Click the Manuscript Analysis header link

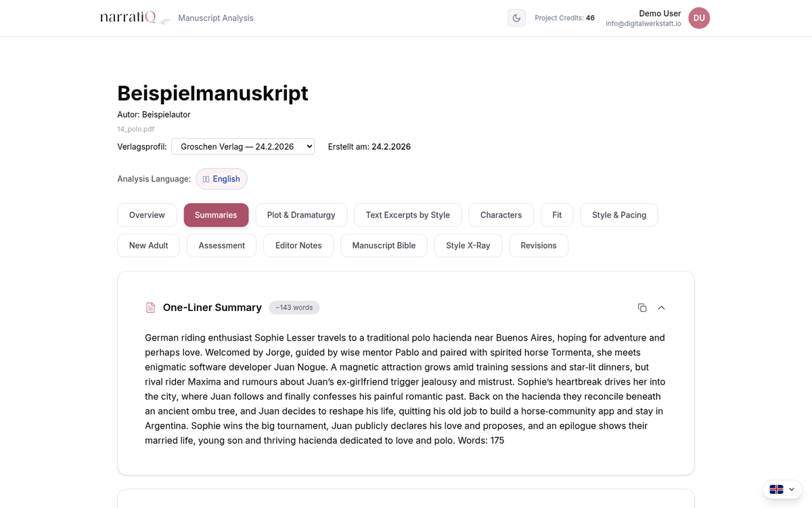216,18
